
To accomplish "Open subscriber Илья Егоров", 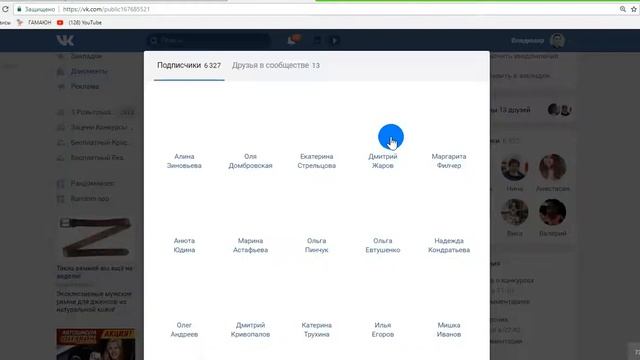I will point(383,329).
